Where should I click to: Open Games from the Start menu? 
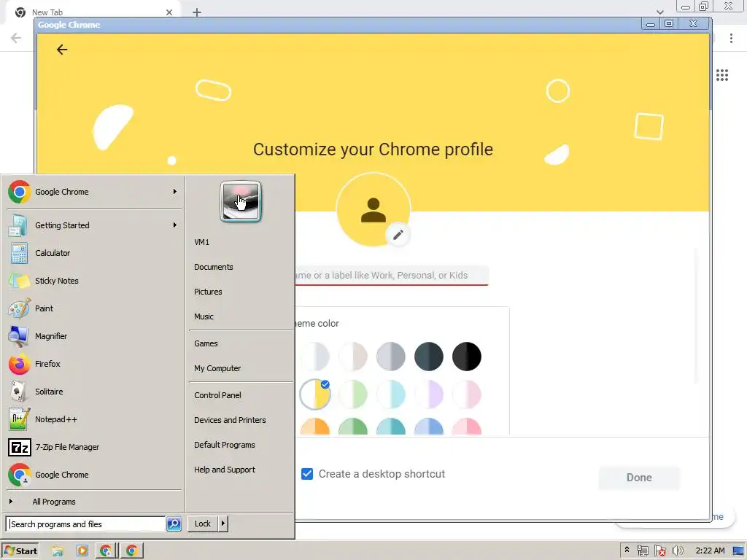[206, 343]
